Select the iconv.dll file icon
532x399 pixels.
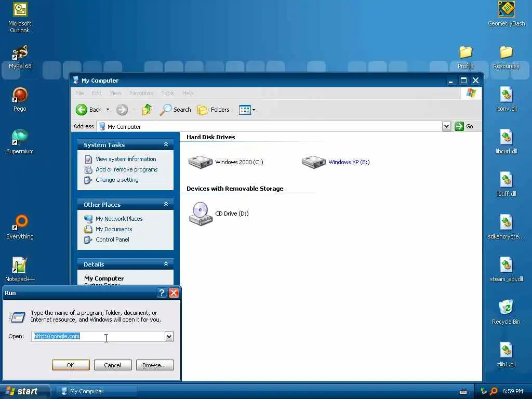[506, 99]
